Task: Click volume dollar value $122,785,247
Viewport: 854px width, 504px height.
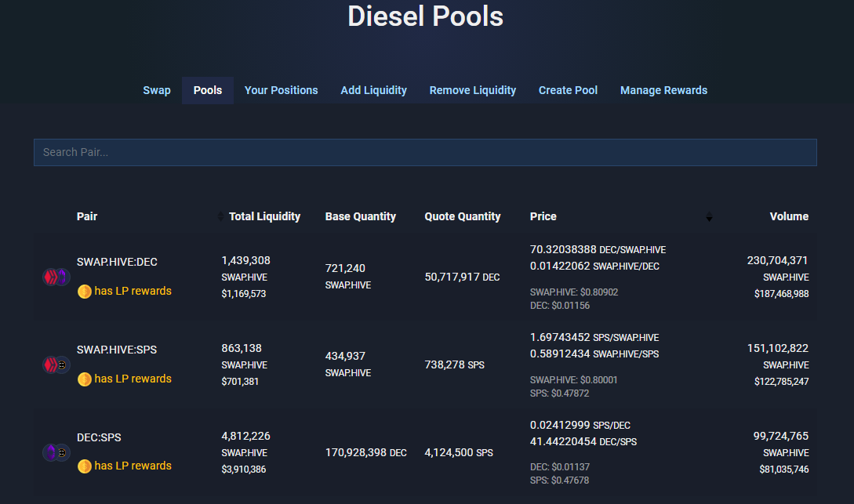Action: [781, 382]
